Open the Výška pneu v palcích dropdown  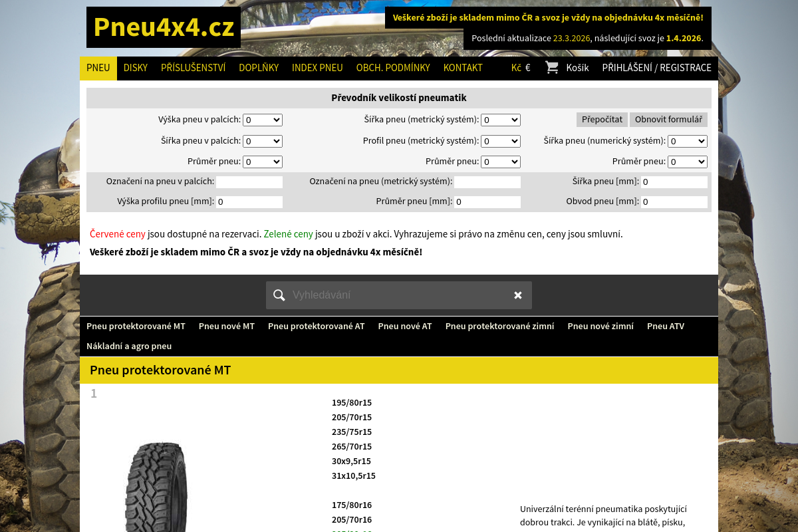pos(262,120)
